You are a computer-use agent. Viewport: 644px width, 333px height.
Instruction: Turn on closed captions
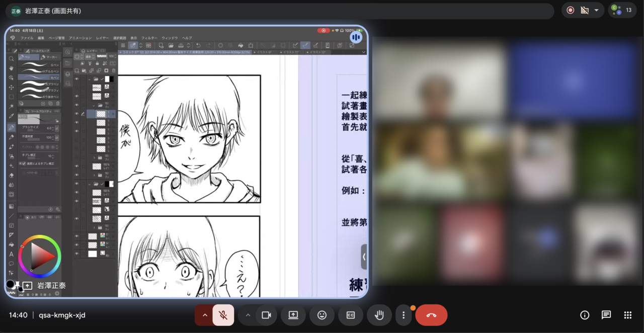(351, 315)
